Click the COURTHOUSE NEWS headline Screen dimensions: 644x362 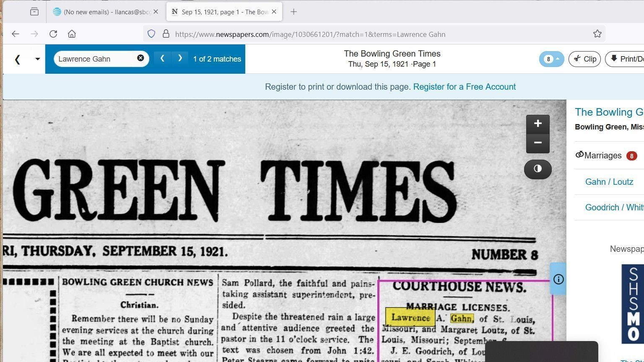coord(460,287)
